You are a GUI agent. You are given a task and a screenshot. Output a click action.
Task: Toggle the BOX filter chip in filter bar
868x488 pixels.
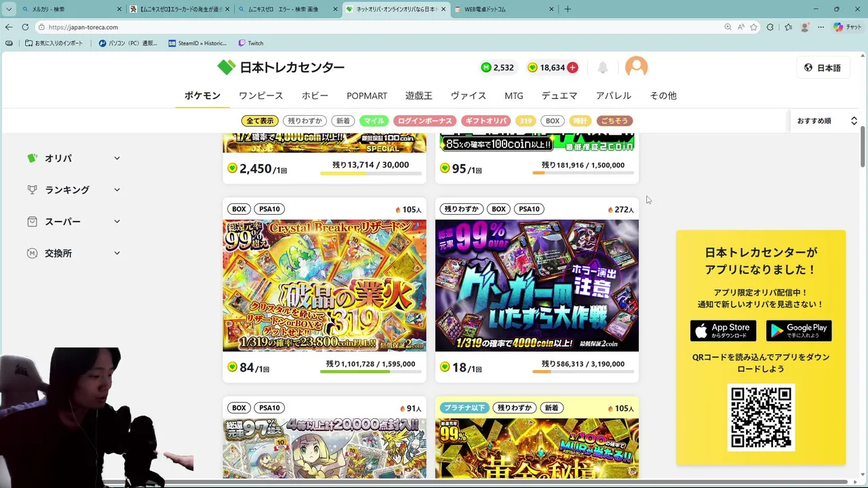tap(553, 121)
